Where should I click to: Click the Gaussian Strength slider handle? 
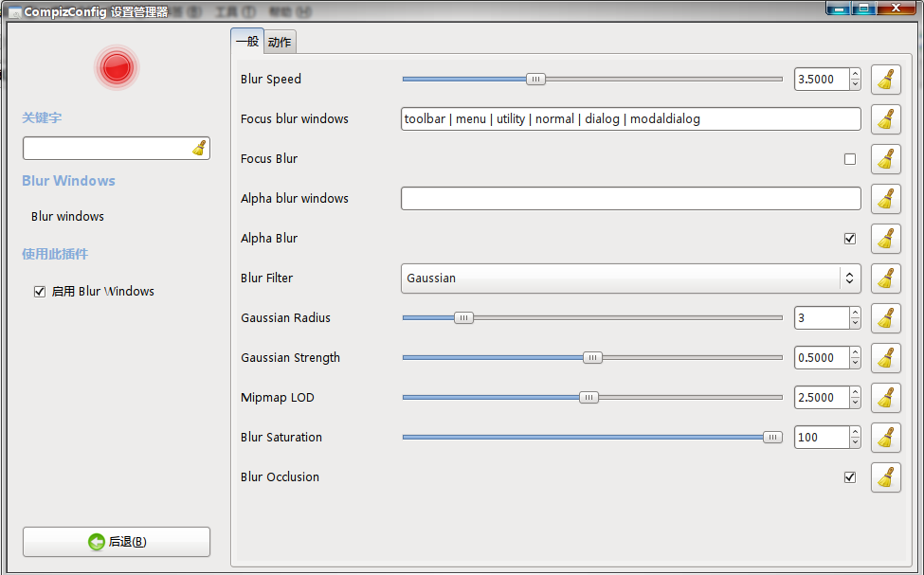593,358
